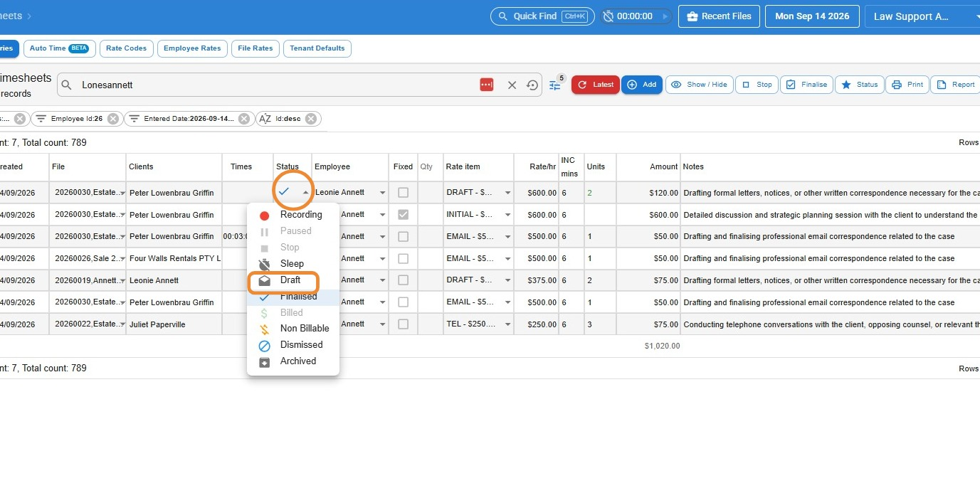Tick Fixed checkbox in the $120.00 DRAFT row
Image resolution: width=980 pixels, height=488 pixels.
pos(403,192)
